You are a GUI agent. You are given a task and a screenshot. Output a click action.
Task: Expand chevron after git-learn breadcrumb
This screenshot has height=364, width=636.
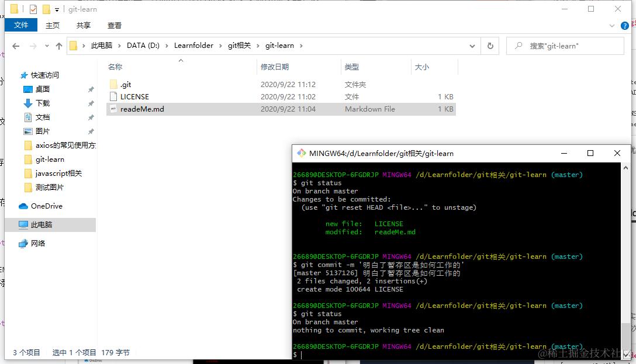click(302, 46)
